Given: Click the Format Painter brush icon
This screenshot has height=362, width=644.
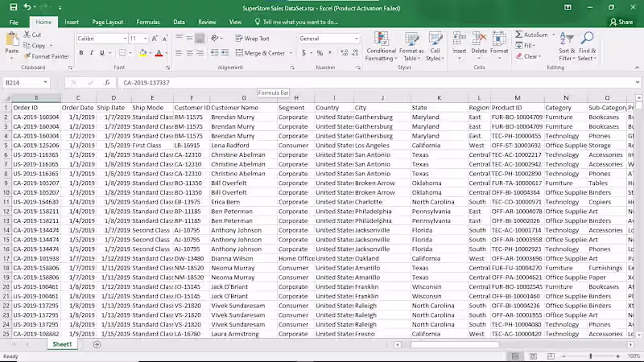Looking at the screenshot, I should (28, 56).
